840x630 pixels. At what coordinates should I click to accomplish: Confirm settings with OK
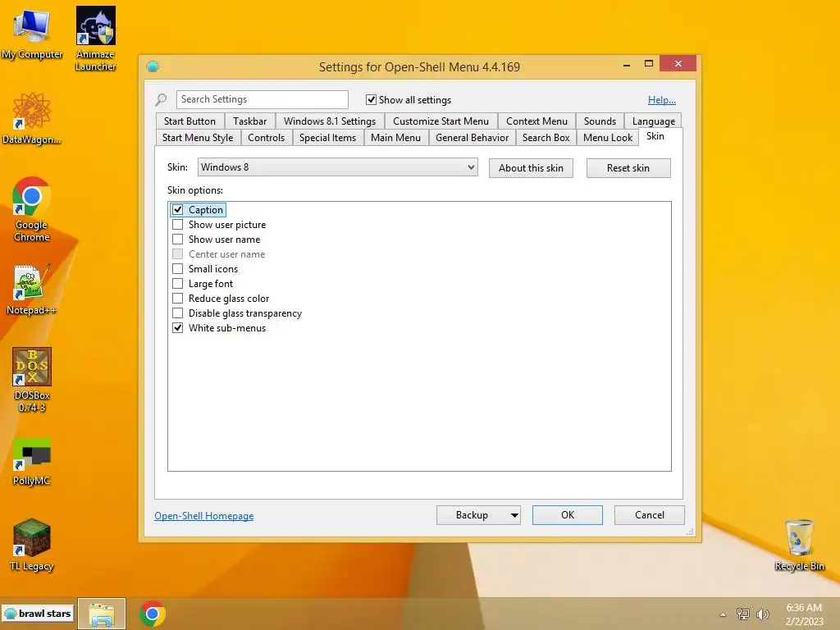[568, 515]
